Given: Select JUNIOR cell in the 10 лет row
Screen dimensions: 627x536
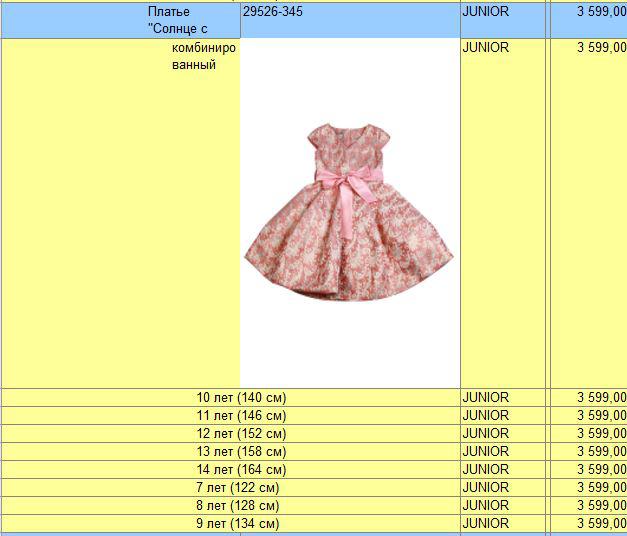Looking at the screenshot, I should [502, 398].
